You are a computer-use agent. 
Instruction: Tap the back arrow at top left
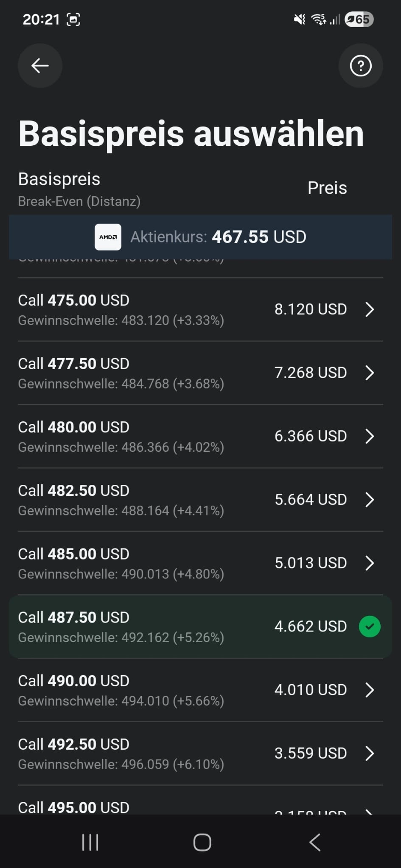(x=40, y=66)
